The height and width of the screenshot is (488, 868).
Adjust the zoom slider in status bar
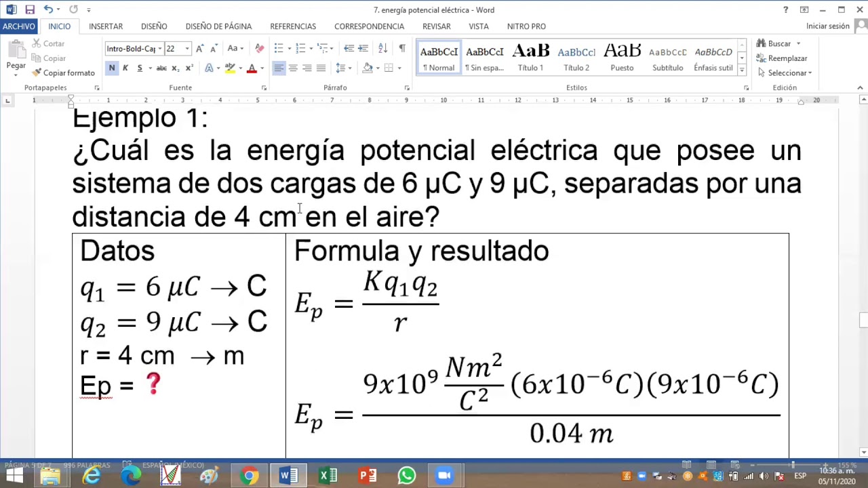click(793, 465)
